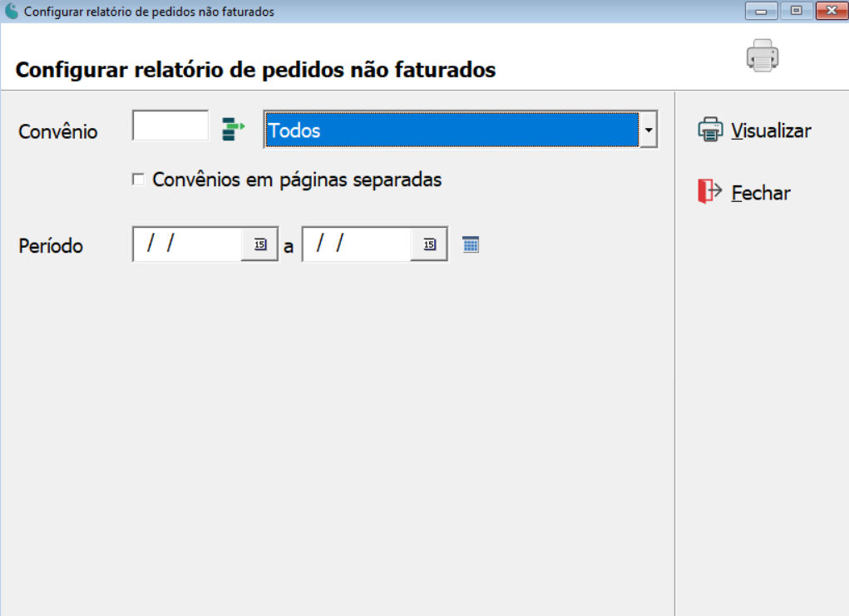Click the Visualizar action
The width and height of the screenshot is (849, 616).
coord(770,130)
